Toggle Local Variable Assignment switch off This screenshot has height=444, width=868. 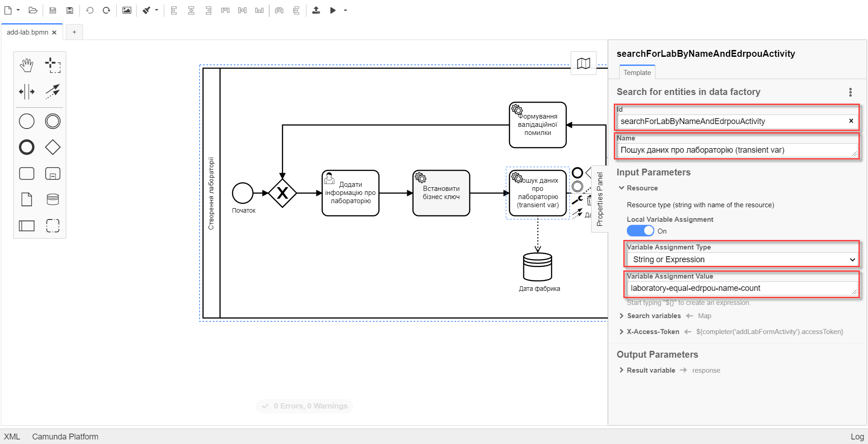640,231
